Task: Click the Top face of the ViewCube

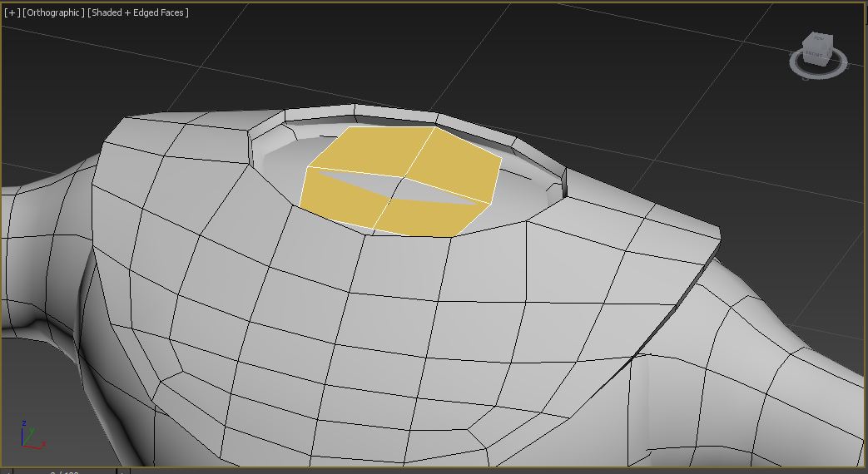Action: pos(816,39)
